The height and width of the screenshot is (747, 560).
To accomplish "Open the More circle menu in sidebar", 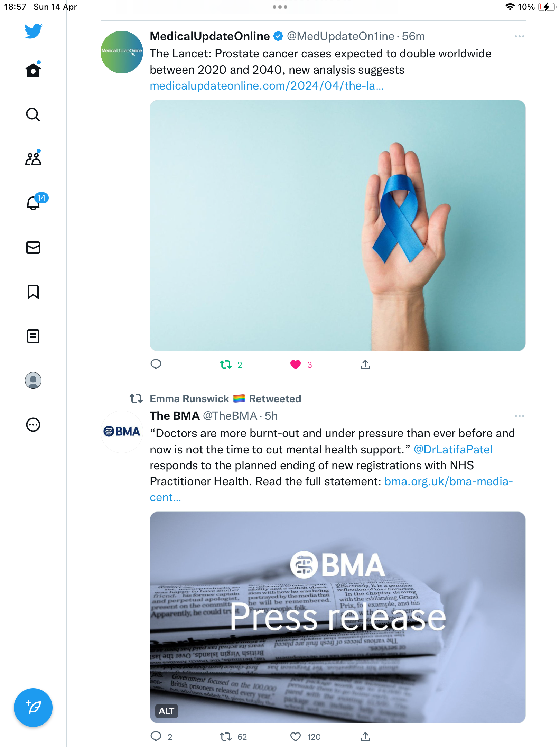I will tap(33, 425).
